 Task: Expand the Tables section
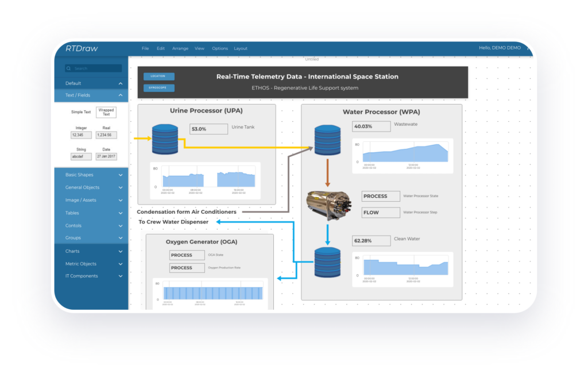click(91, 213)
